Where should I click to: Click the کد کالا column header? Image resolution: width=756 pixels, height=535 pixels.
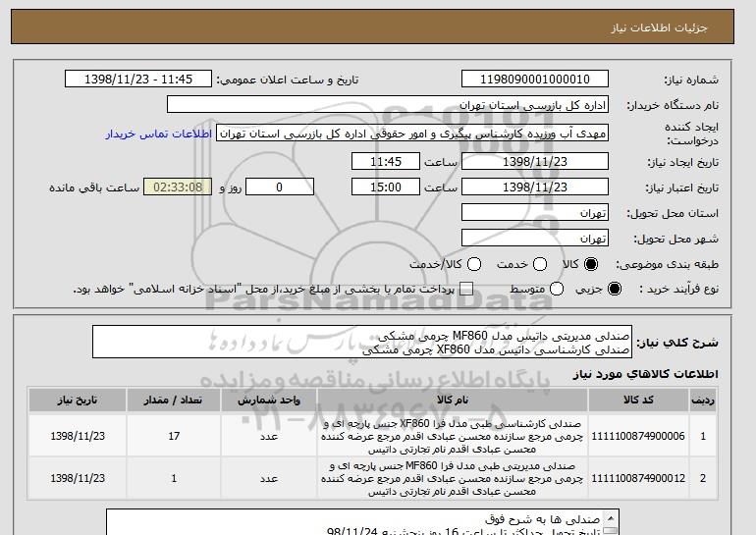coord(638,401)
